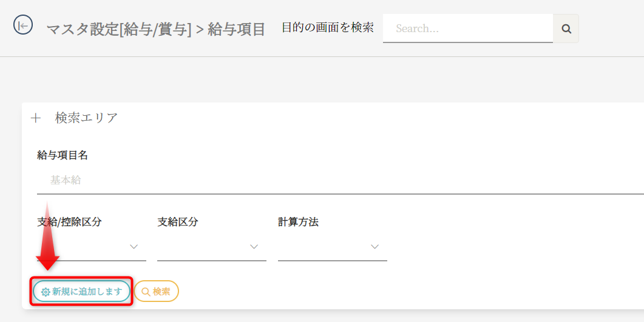
Task: Open the 支給区分 dropdown chevron
Action: [254, 247]
